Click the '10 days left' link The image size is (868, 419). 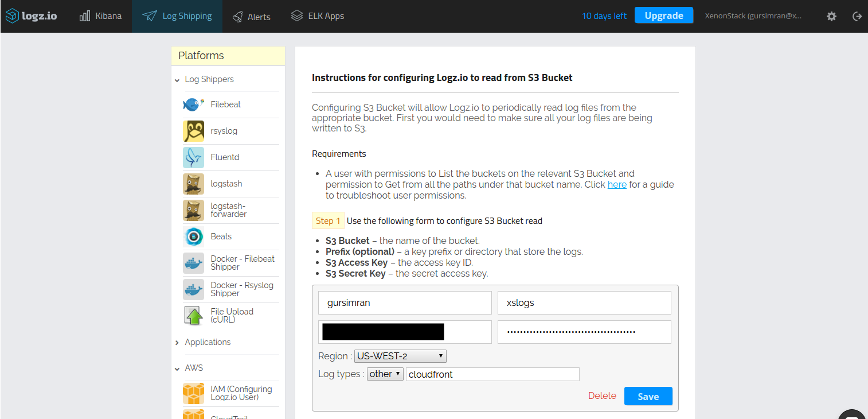tap(604, 16)
